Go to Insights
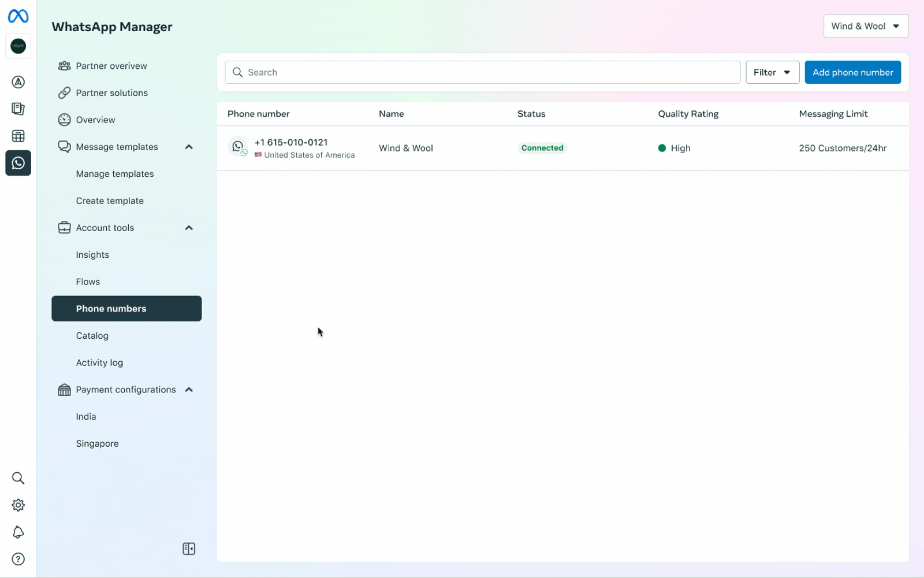Screen dimensions: 924x578 pos(92,255)
